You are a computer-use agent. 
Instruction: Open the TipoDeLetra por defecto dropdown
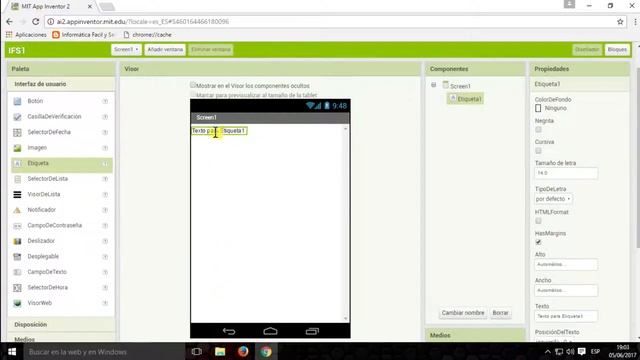coord(553,199)
